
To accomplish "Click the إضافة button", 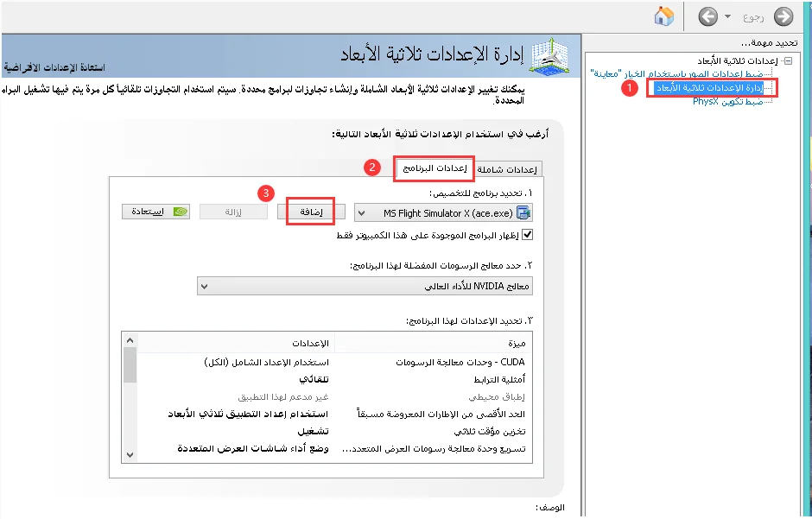I will pos(311,212).
